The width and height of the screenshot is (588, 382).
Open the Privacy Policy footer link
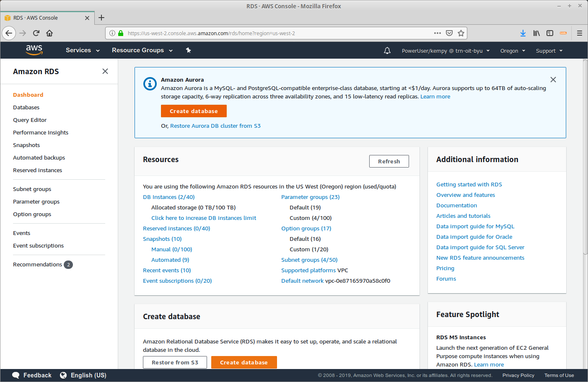pos(518,375)
